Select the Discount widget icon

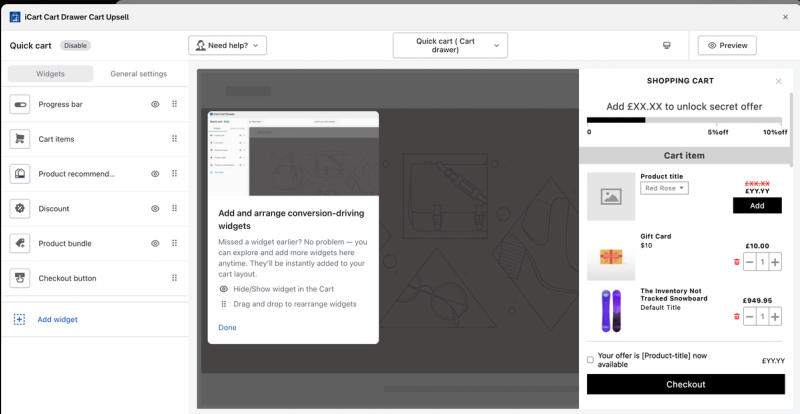pyautogui.click(x=20, y=208)
